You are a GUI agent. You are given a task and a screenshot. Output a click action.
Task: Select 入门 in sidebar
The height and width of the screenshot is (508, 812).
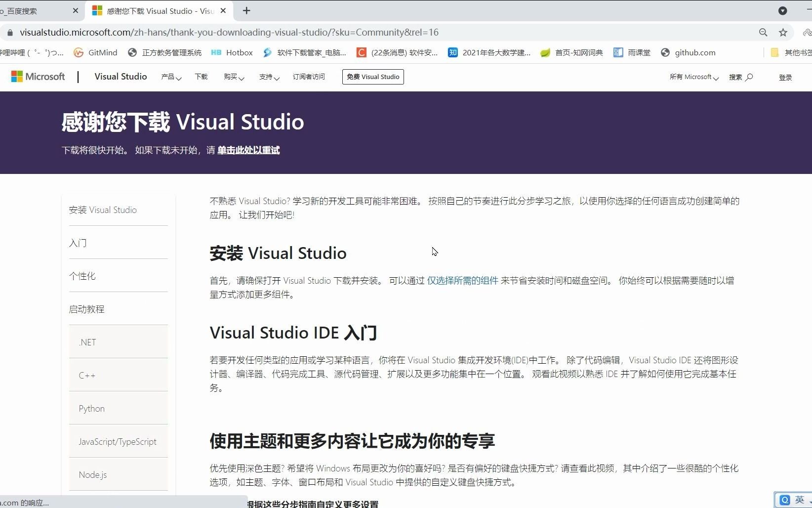[119, 243]
